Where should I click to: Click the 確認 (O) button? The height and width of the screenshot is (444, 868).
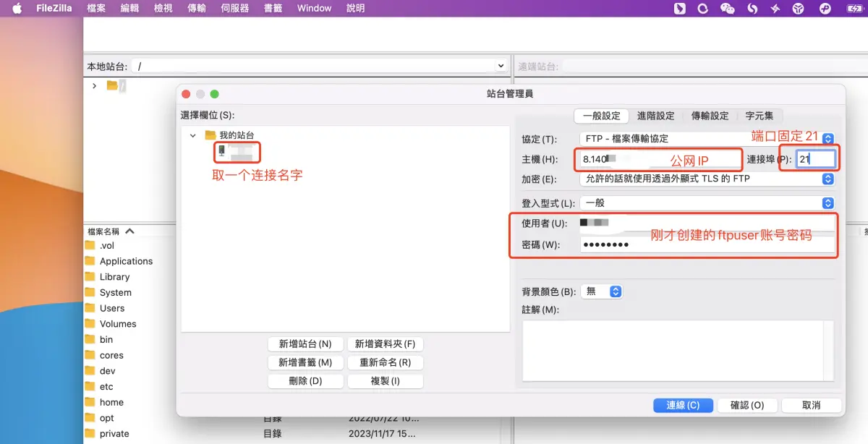[x=747, y=406]
